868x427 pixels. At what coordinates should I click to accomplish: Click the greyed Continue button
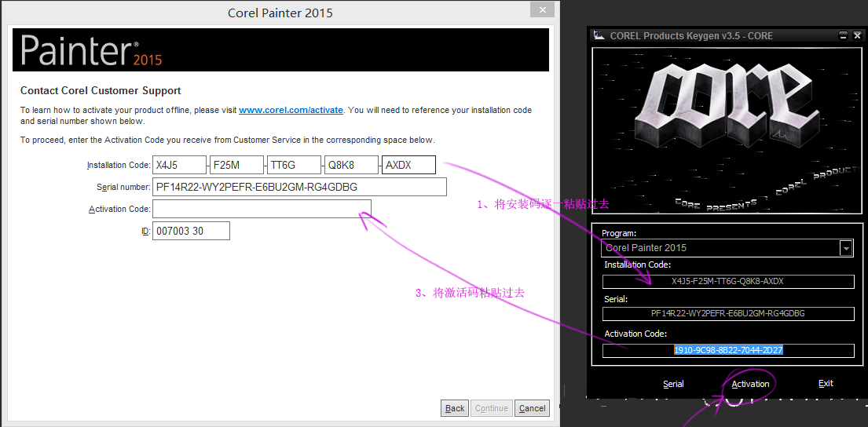492,408
